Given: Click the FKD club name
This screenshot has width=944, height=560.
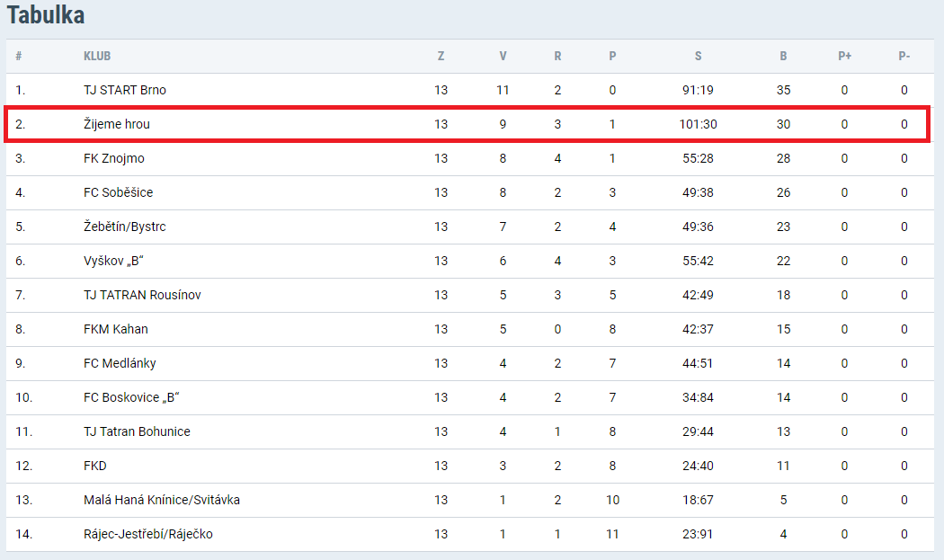Looking at the screenshot, I should (95, 466).
